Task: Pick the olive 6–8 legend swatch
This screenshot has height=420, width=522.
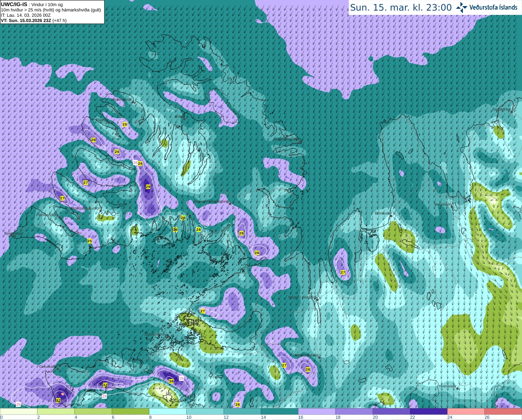Action: [130, 411]
